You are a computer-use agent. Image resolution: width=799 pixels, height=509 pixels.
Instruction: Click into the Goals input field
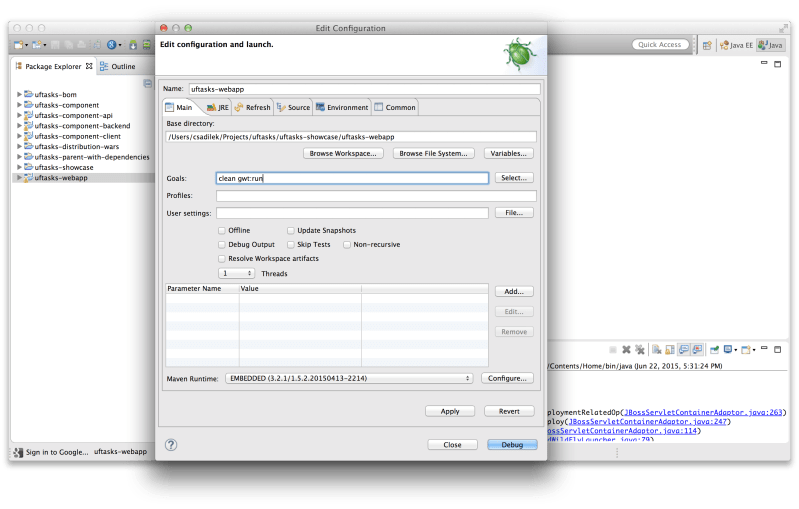coord(352,178)
